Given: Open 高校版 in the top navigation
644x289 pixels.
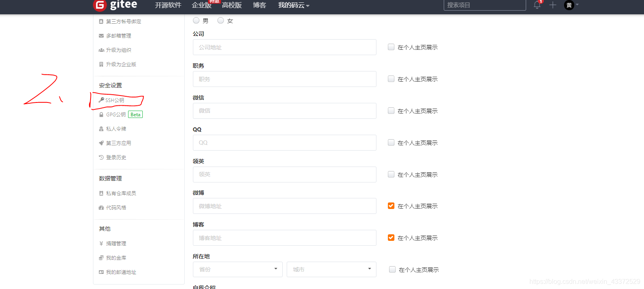Looking at the screenshot, I should [232, 5].
